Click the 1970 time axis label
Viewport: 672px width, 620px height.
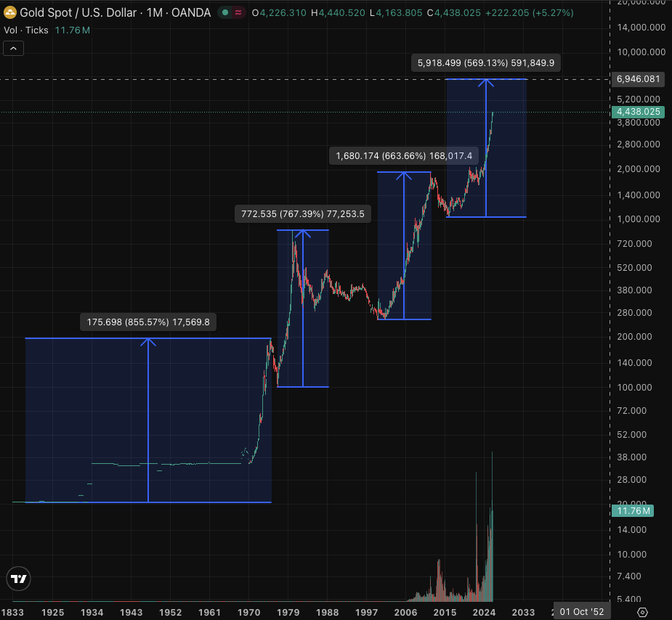tap(249, 613)
